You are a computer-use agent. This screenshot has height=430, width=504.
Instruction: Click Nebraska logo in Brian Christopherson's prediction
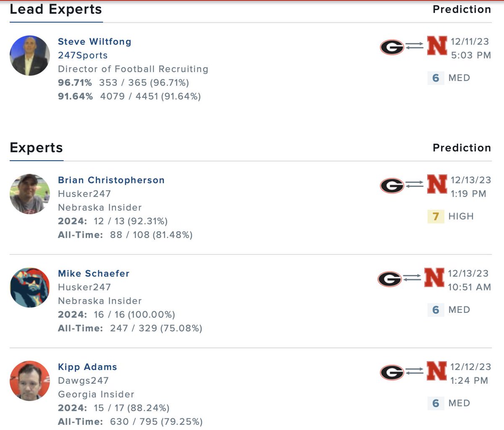[437, 184]
